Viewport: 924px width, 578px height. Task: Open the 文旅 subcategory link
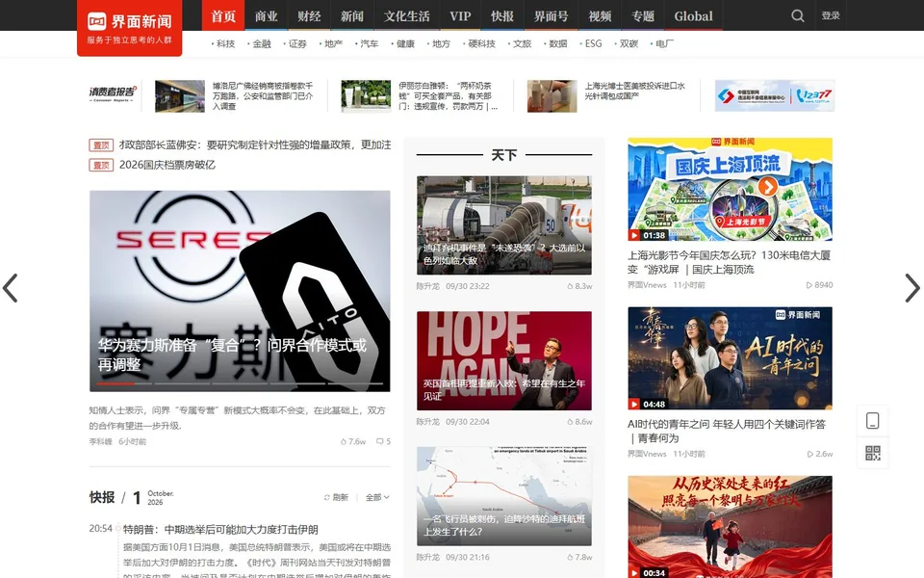521,43
